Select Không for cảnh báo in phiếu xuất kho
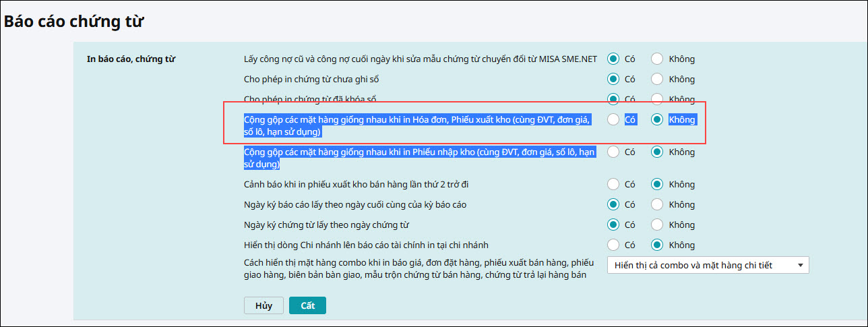The width and height of the screenshot is (868, 327). tap(657, 184)
